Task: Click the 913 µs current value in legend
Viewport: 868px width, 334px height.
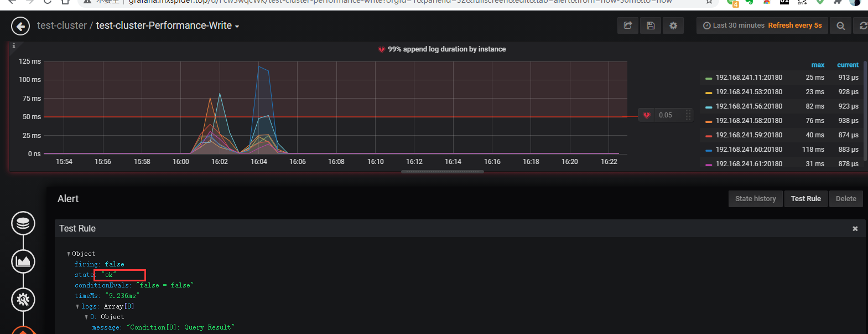Action: tap(848, 78)
